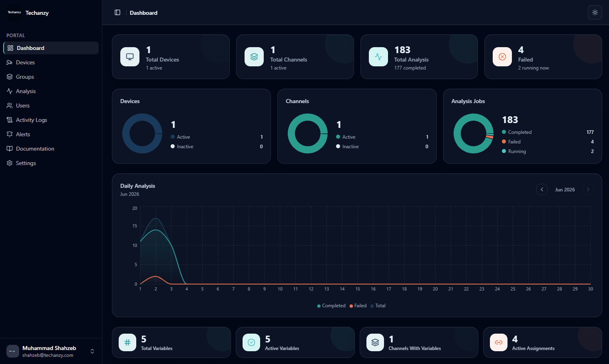Go to the next month in Daily Analysis
The image size is (609, 364).
[588, 189]
